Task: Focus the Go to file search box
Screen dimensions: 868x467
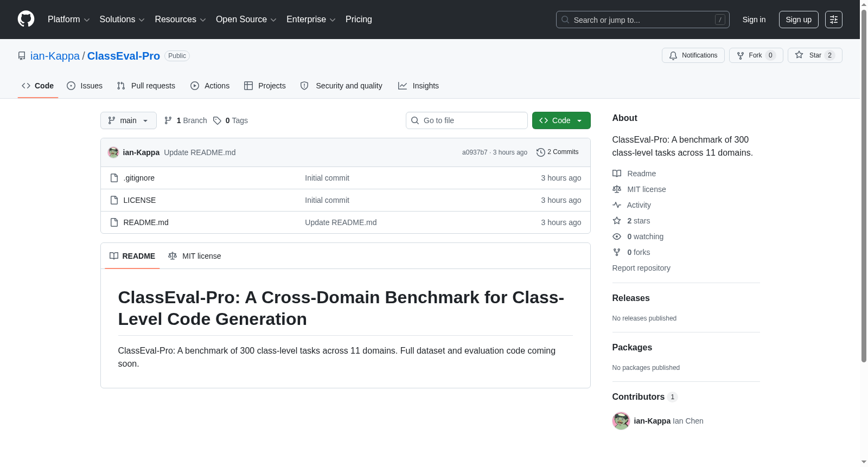Action: pyautogui.click(x=467, y=120)
